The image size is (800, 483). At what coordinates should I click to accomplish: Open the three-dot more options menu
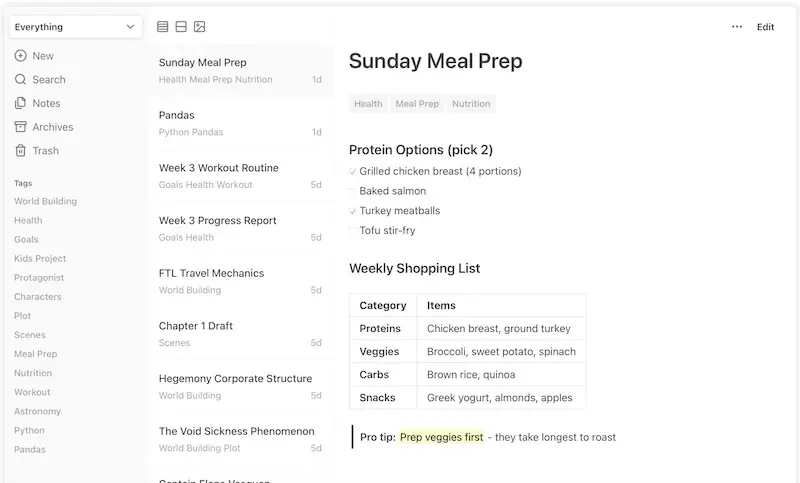(737, 27)
